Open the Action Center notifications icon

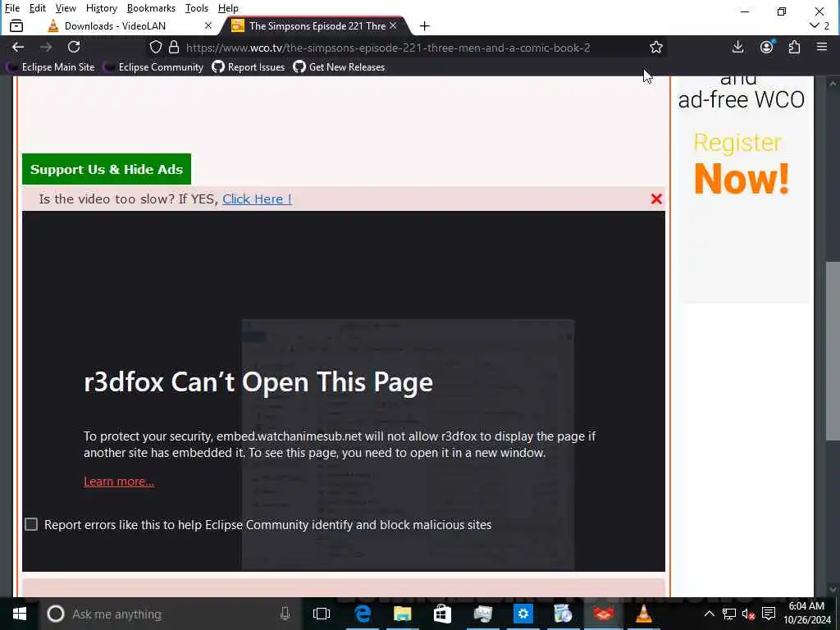click(769, 614)
